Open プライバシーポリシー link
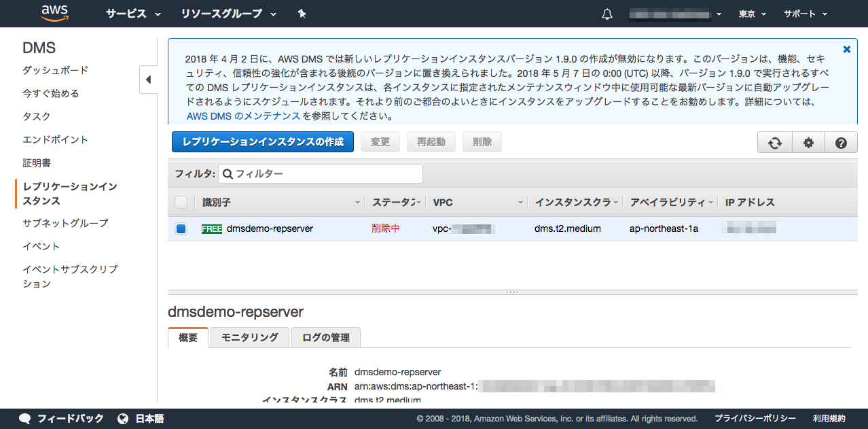 point(755,418)
